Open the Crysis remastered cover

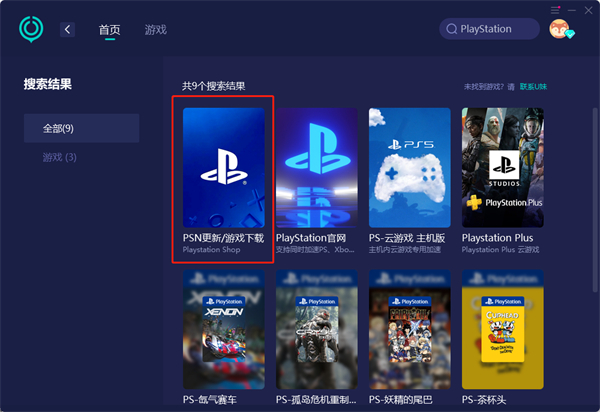pyautogui.click(x=317, y=329)
